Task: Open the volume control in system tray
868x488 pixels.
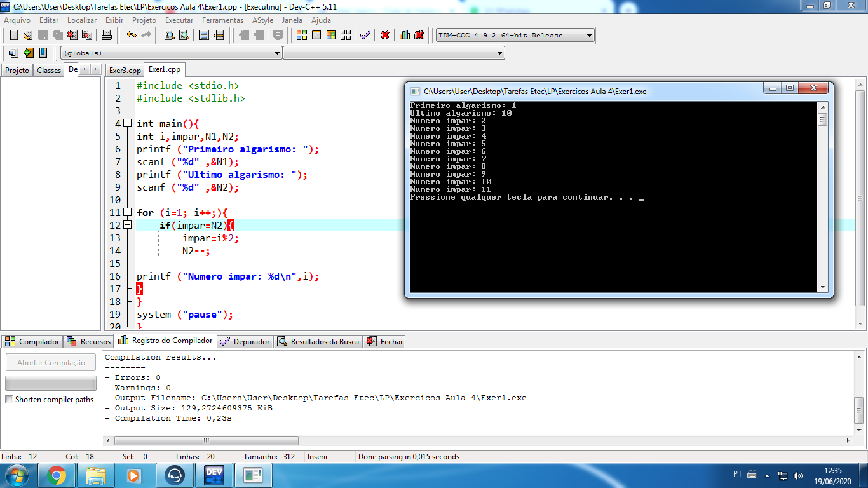Action: pos(798,475)
